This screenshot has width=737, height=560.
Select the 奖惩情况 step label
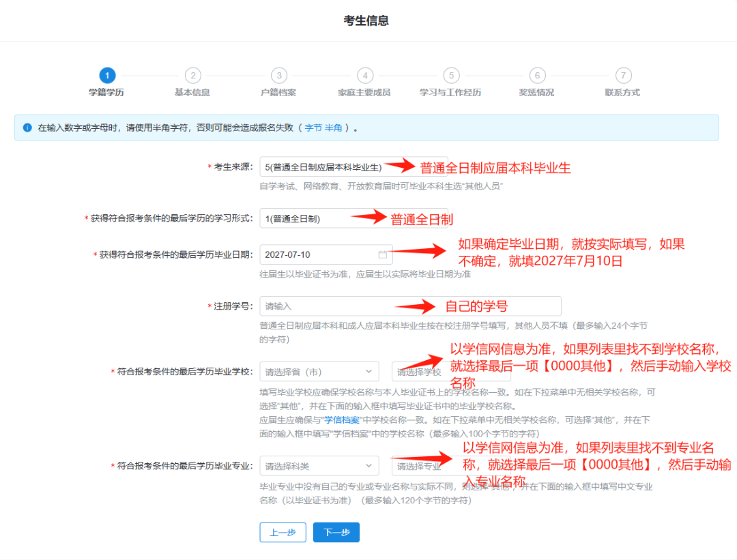(x=536, y=93)
